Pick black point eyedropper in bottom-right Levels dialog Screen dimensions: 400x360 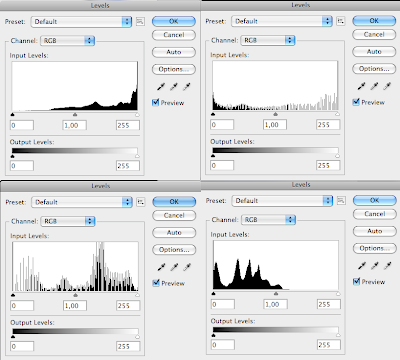coord(362,266)
